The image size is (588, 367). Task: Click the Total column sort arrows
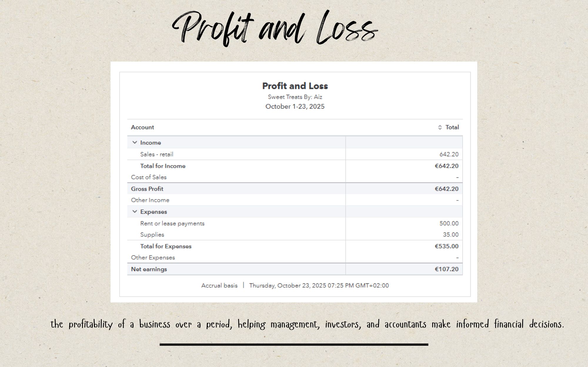coord(440,127)
